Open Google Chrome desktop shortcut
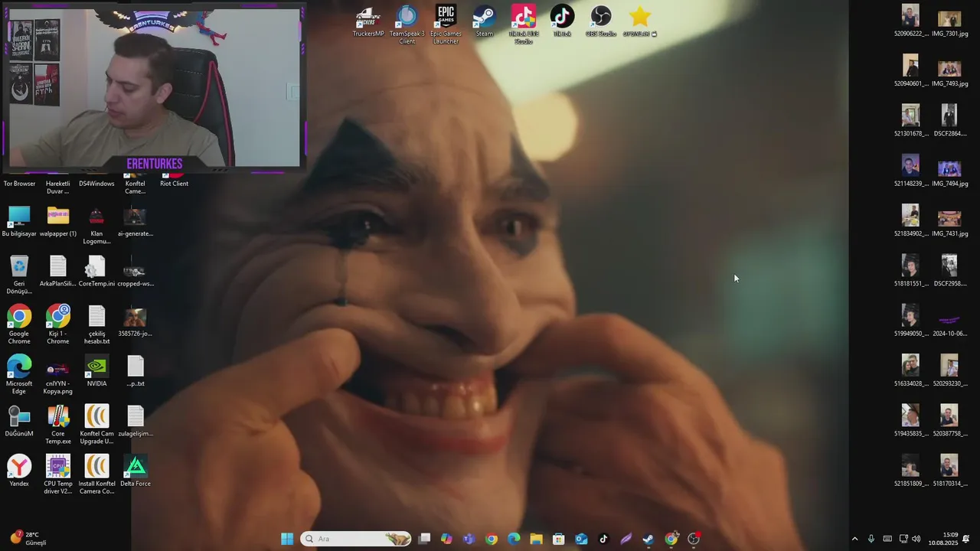The height and width of the screenshot is (551, 980). tap(19, 324)
